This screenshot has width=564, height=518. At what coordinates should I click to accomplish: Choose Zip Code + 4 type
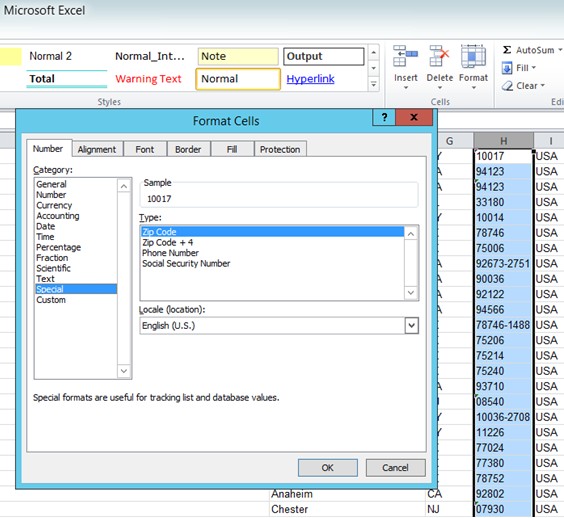pyautogui.click(x=272, y=242)
